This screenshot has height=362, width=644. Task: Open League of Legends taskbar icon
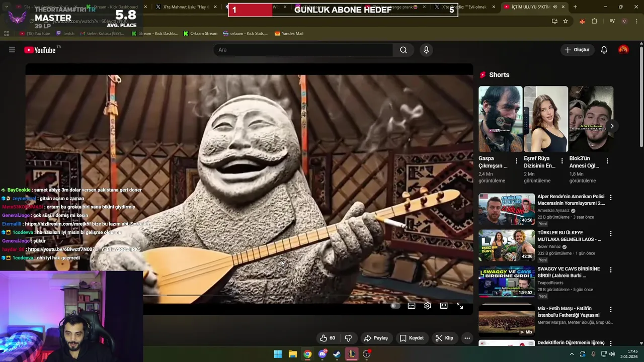[x=352, y=354]
